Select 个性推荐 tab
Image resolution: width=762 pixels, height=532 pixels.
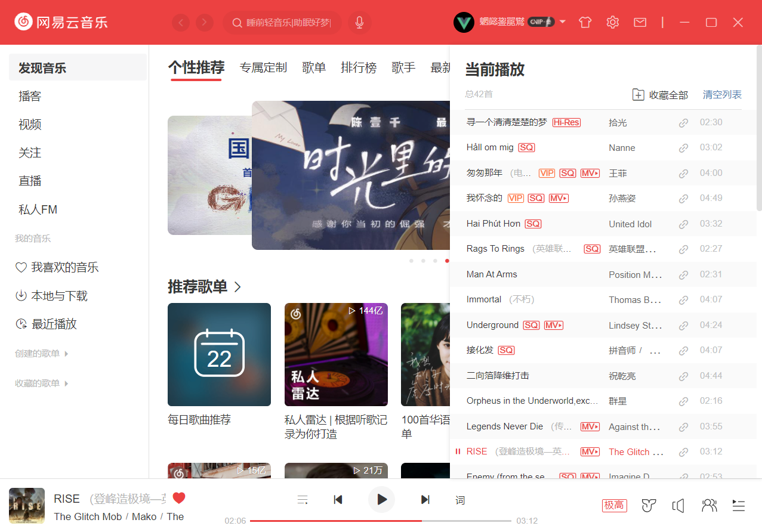coord(196,67)
